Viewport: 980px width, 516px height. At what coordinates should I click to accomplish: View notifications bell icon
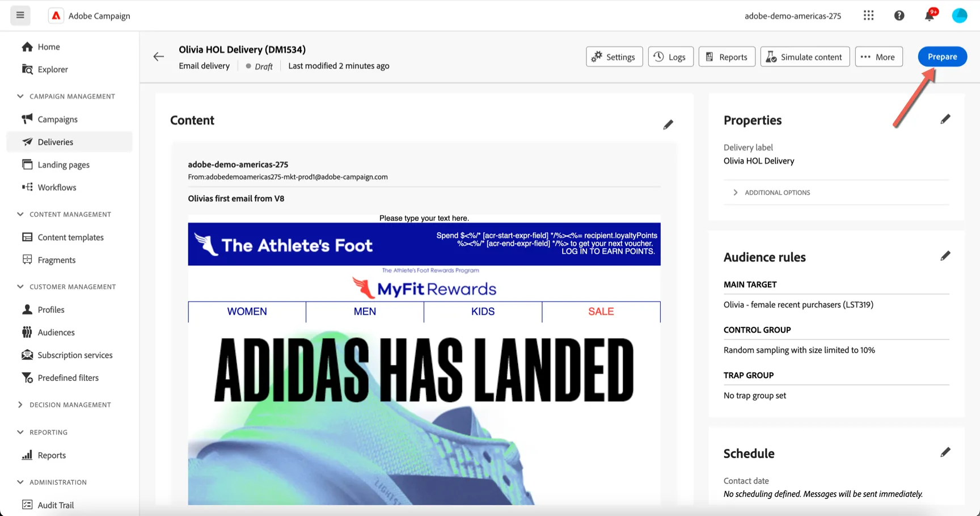(930, 15)
